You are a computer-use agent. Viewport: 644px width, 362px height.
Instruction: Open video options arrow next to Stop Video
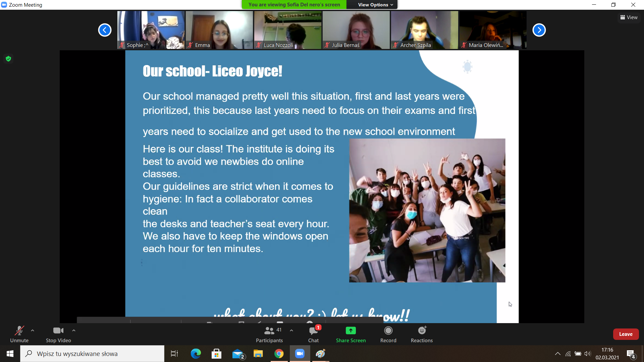point(74,330)
